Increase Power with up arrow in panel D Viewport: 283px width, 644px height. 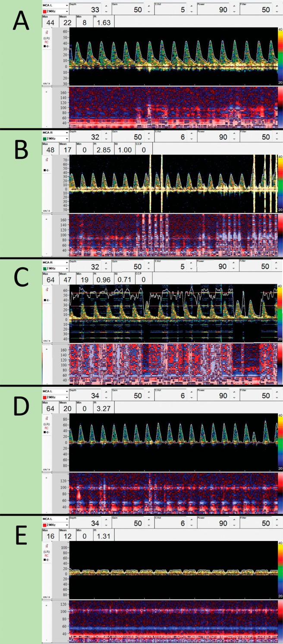pyautogui.click(x=234, y=392)
